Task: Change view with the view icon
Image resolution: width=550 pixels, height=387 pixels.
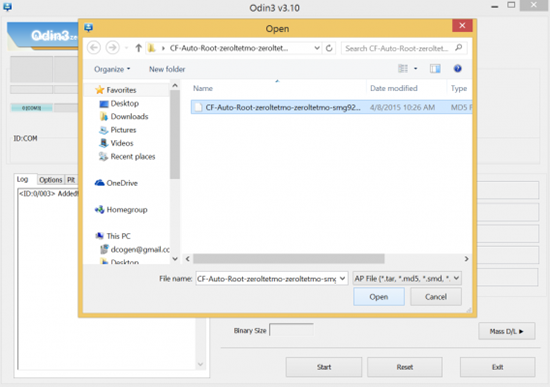Action: (403, 68)
